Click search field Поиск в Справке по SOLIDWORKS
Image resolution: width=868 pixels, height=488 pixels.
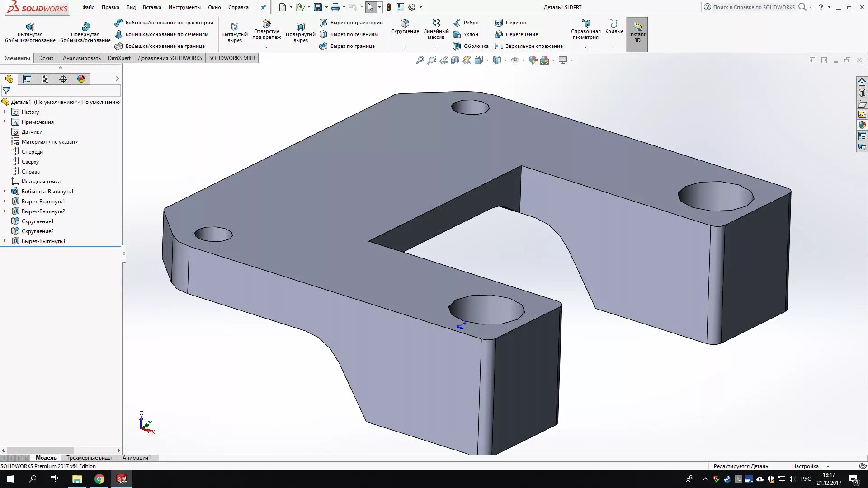pos(754,7)
